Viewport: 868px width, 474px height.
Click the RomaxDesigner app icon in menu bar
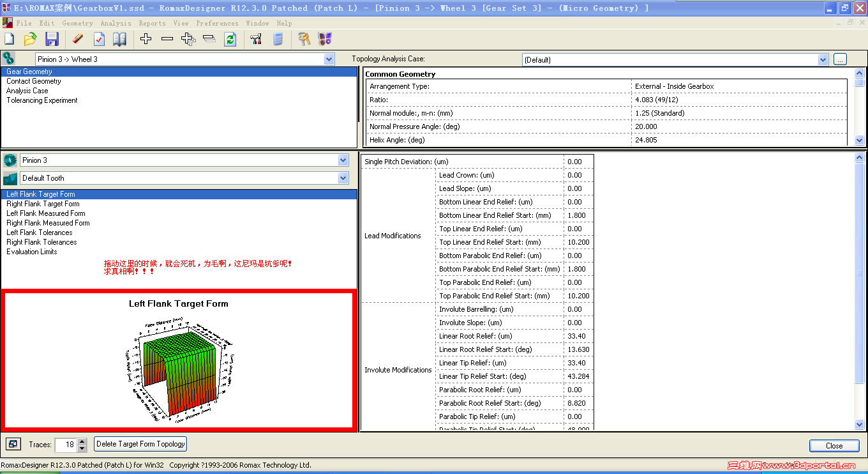click(7, 23)
